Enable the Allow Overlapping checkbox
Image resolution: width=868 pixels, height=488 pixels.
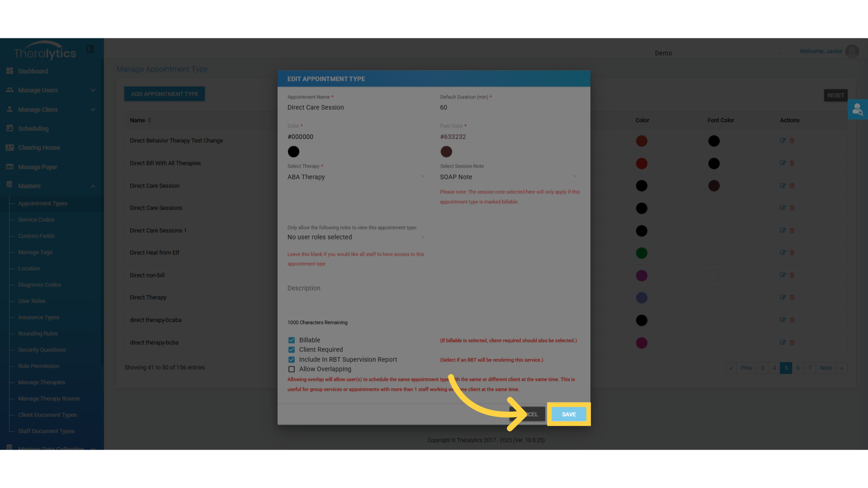coord(292,369)
